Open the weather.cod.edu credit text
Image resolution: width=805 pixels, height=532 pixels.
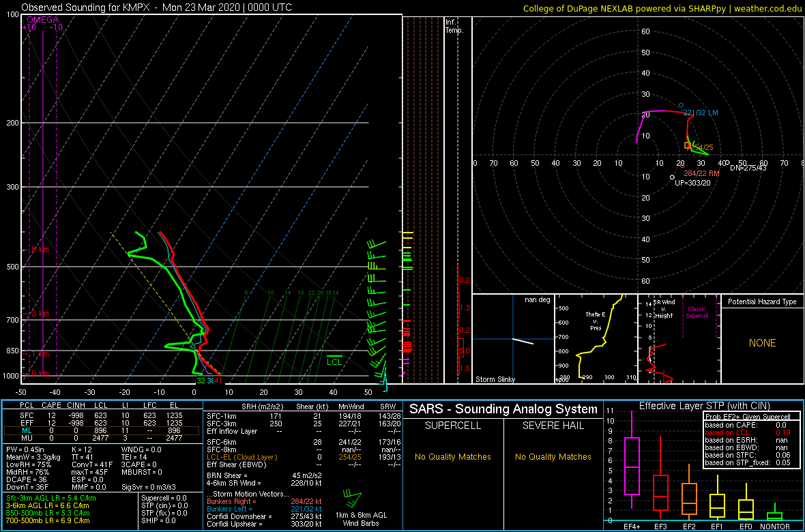[x=767, y=8]
